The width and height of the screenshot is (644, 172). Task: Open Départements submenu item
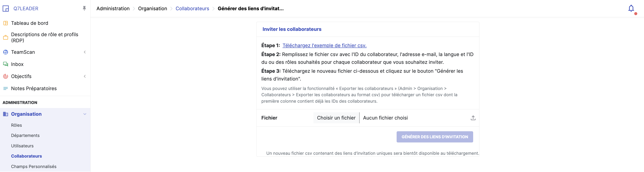pyautogui.click(x=25, y=135)
